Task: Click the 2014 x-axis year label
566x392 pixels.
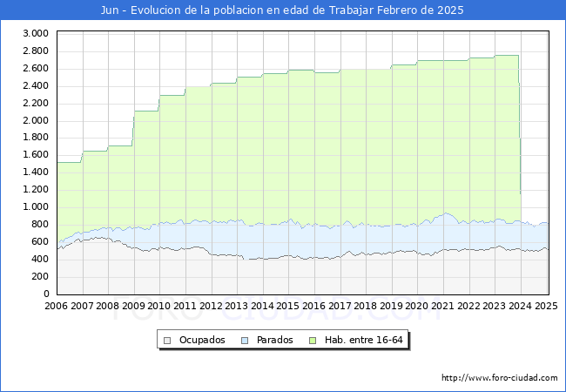Action: click(262, 306)
